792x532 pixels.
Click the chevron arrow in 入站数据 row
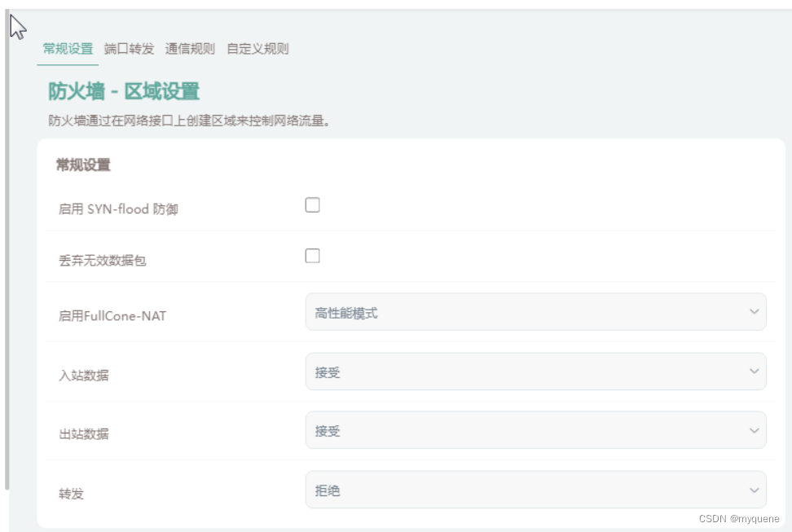pyautogui.click(x=754, y=372)
